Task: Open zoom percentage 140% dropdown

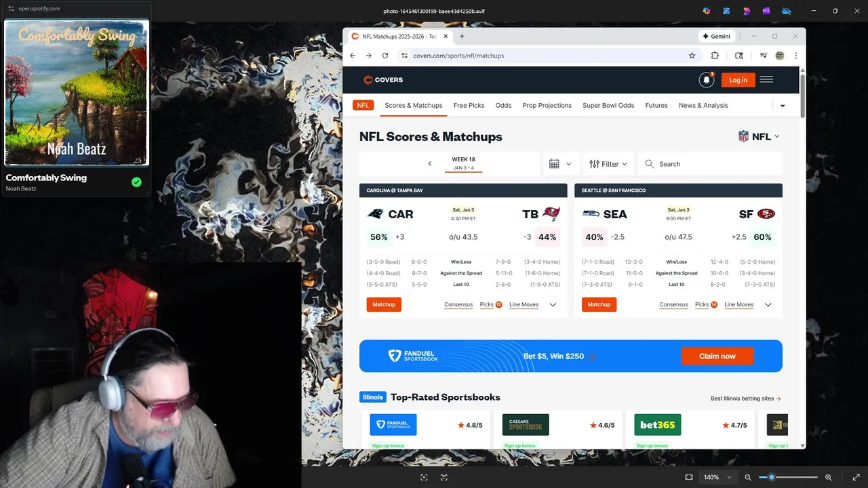Action: click(x=717, y=477)
